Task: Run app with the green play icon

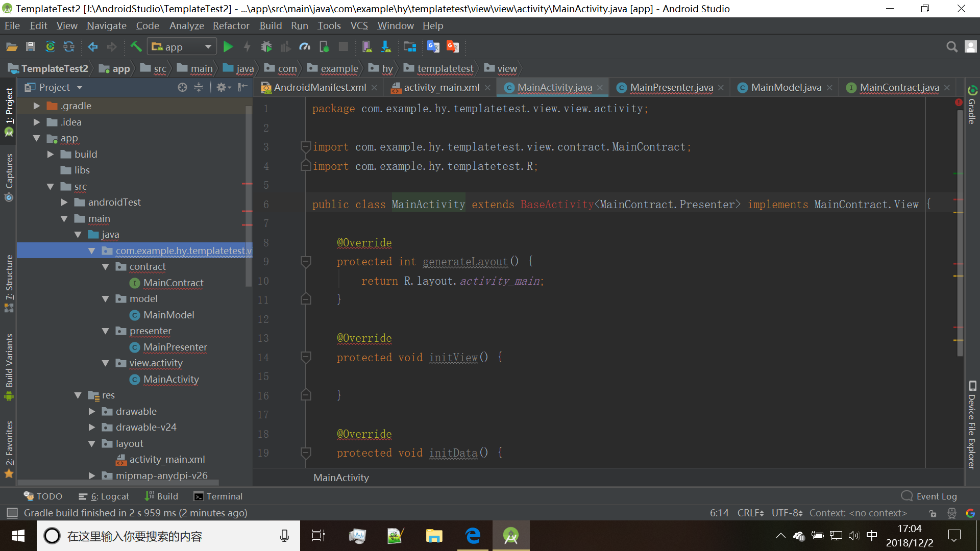Action: click(x=228, y=47)
